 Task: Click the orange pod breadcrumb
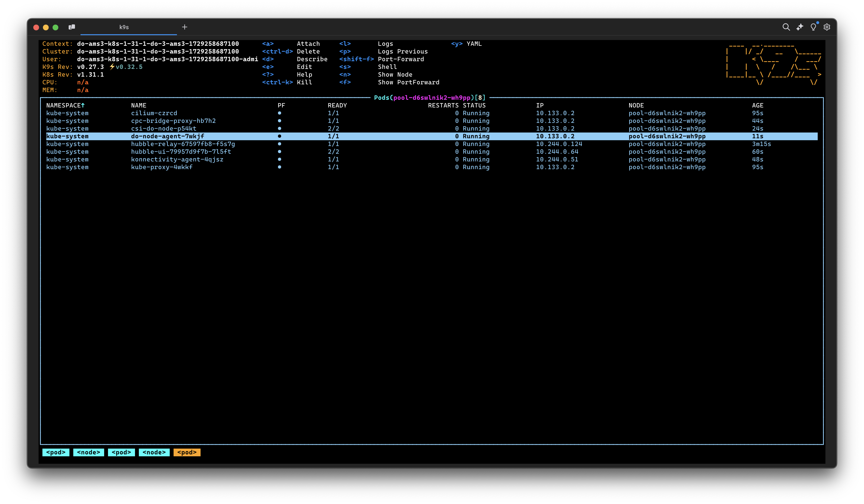tap(187, 452)
